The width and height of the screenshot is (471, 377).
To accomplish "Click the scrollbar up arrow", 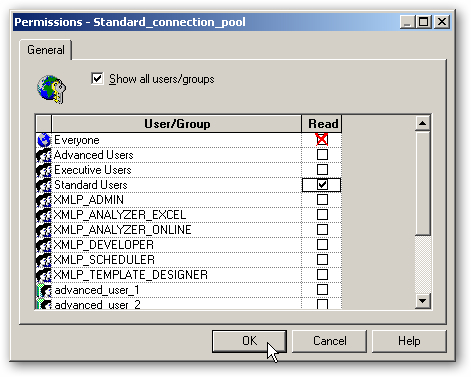I will (423, 123).
